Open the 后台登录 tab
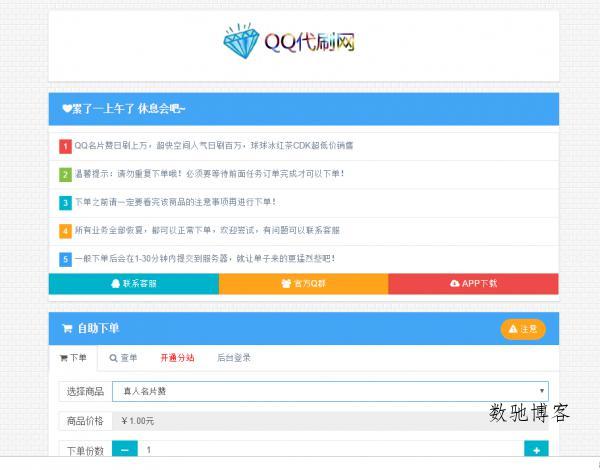600x470 pixels. 233,358
